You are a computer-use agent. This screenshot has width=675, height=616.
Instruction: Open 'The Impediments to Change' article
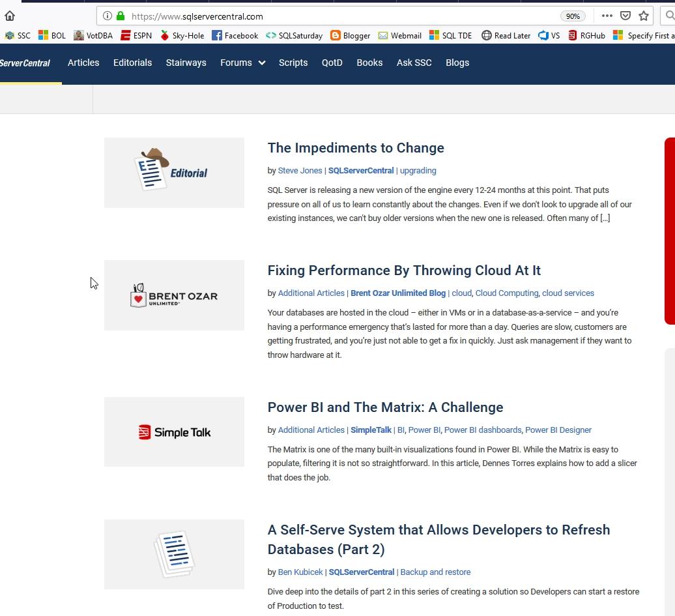[x=356, y=148]
